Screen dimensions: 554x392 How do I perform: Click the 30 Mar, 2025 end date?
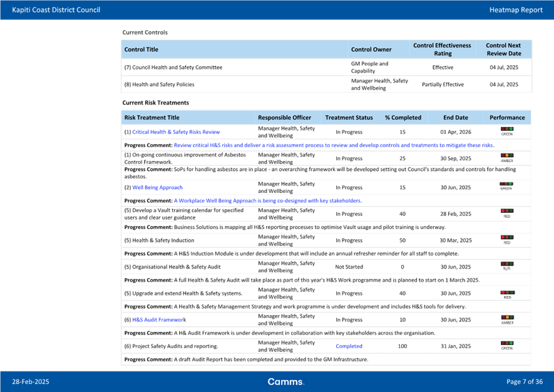click(456, 240)
